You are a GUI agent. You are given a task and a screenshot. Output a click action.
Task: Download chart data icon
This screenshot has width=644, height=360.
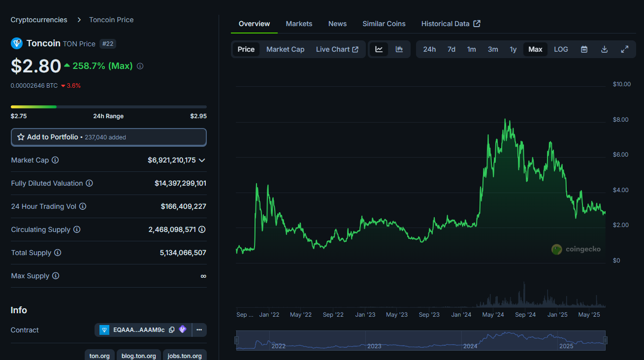pyautogui.click(x=605, y=49)
